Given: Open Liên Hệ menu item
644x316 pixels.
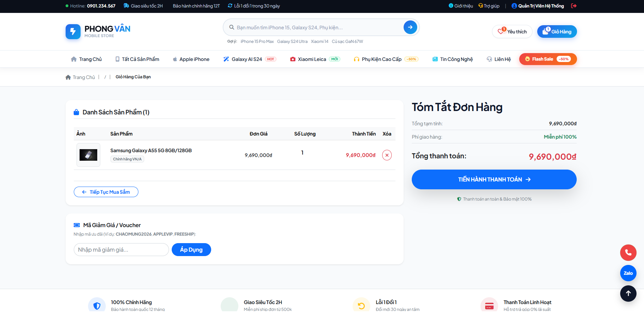Looking at the screenshot, I should tap(499, 59).
